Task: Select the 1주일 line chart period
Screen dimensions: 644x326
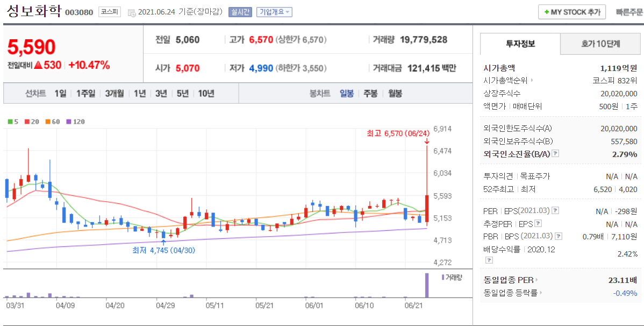Action: click(x=86, y=94)
